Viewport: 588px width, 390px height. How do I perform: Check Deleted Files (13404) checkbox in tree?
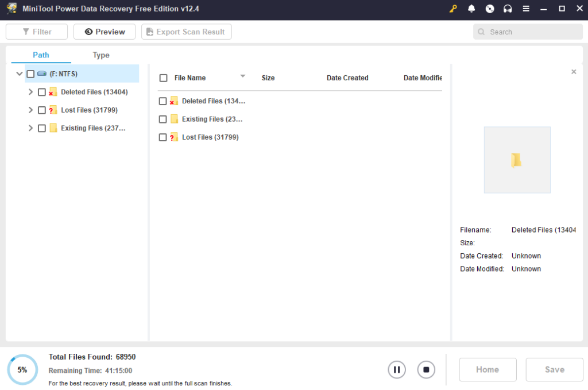coord(41,92)
